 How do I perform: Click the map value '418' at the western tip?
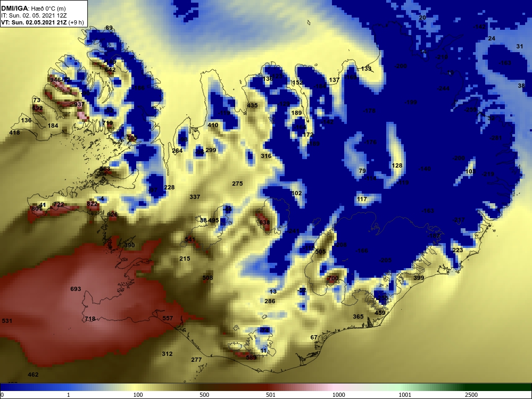(x=14, y=132)
